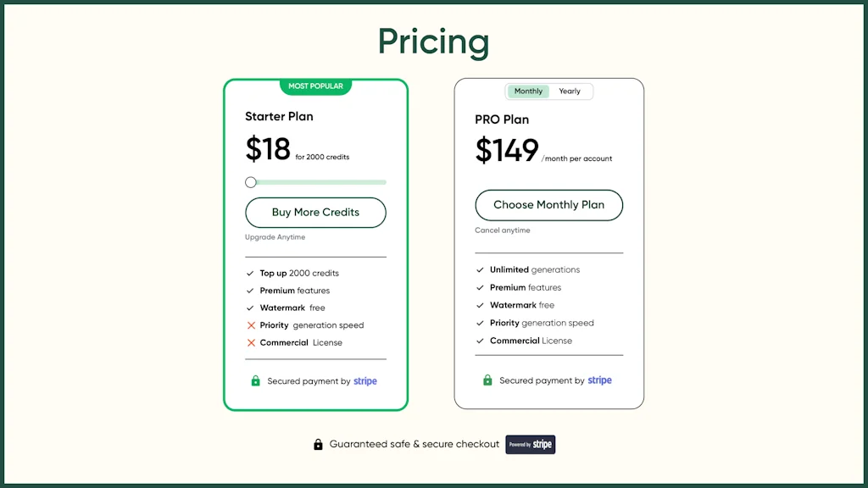Viewport: 868px width, 488px height.
Task: Click the credits slider handle
Action: (250, 182)
